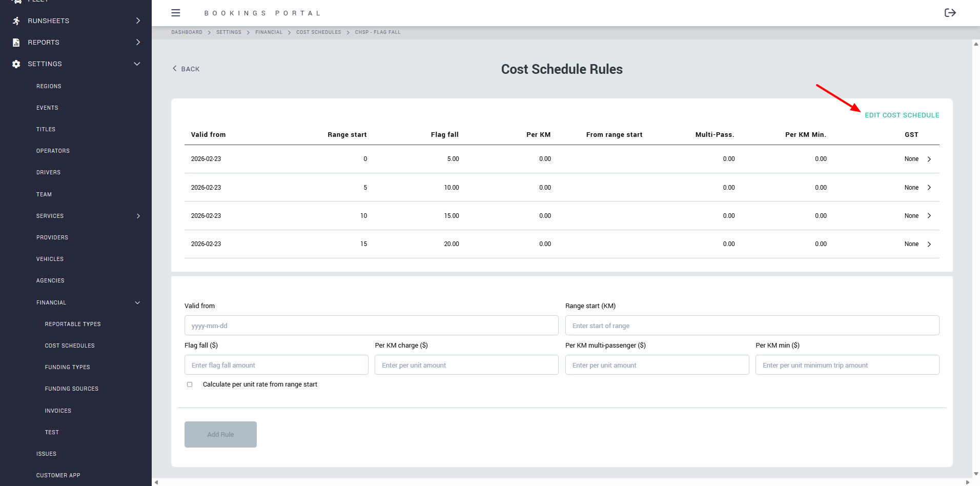Collapse the Financial submenu
The height and width of the screenshot is (486, 980).
[x=137, y=303]
